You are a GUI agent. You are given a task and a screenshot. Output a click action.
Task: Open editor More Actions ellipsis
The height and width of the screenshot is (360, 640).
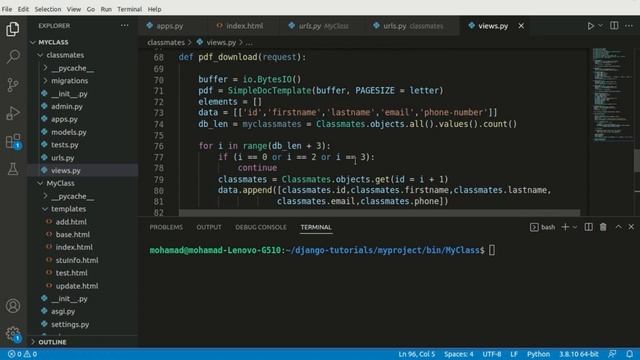click(629, 26)
